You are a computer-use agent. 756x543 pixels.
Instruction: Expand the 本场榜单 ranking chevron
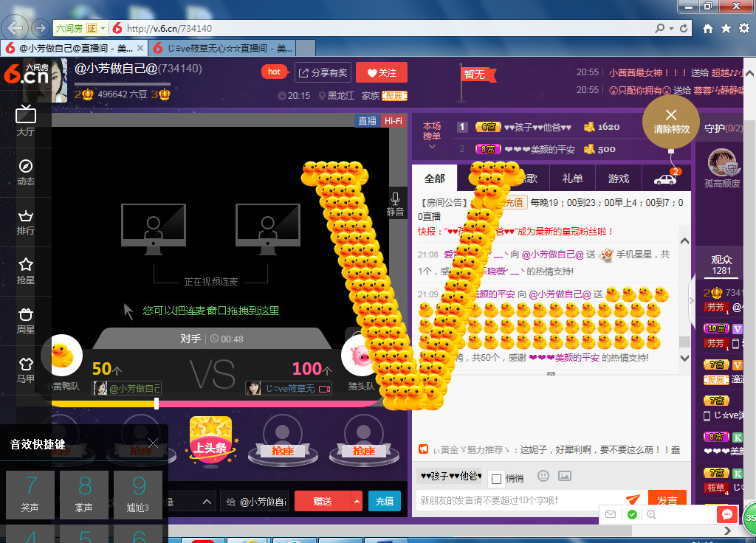pos(432,147)
